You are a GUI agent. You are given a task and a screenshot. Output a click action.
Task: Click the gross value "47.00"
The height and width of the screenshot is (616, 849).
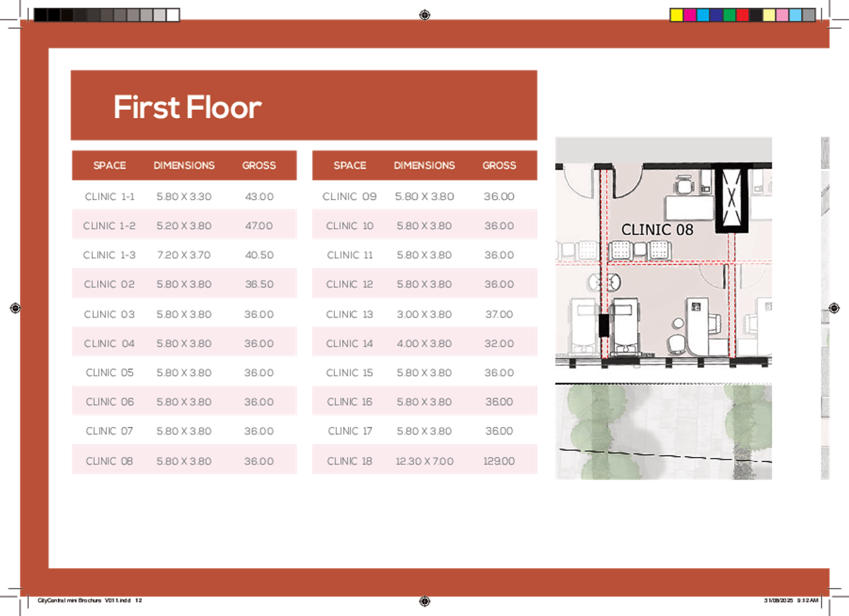259,226
